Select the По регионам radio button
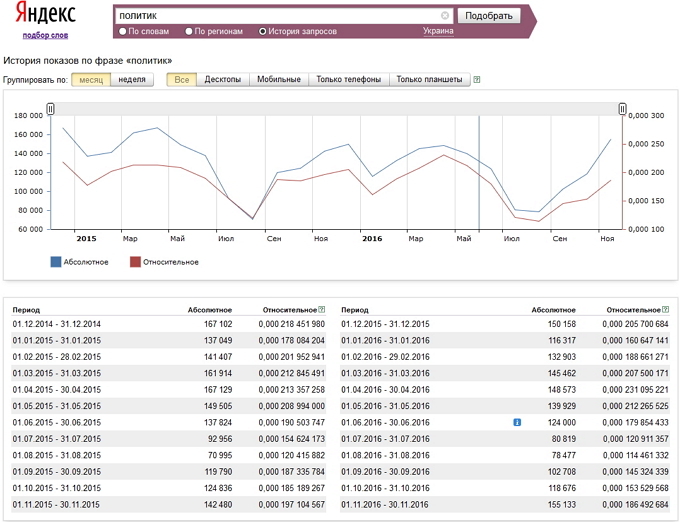The width and height of the screenshot is (680, 522). (189, 31)
